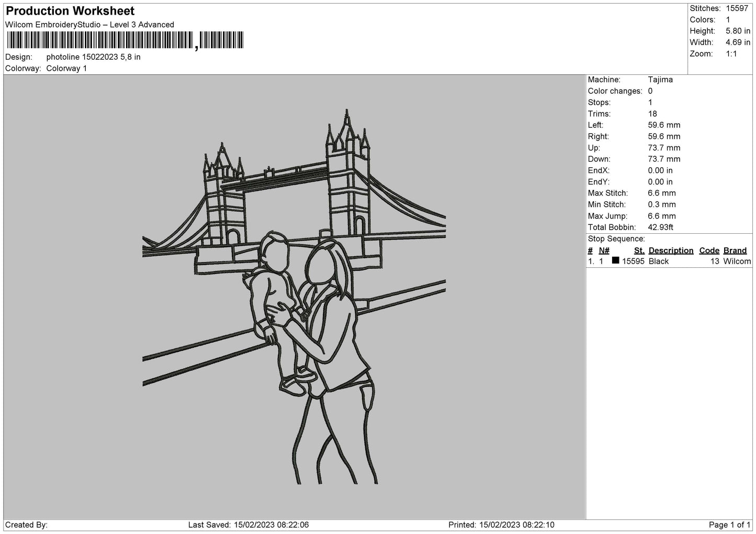Click the black color swatch in Stop Sequence
The width and height of the screenshot is (756, 534).
615,260
